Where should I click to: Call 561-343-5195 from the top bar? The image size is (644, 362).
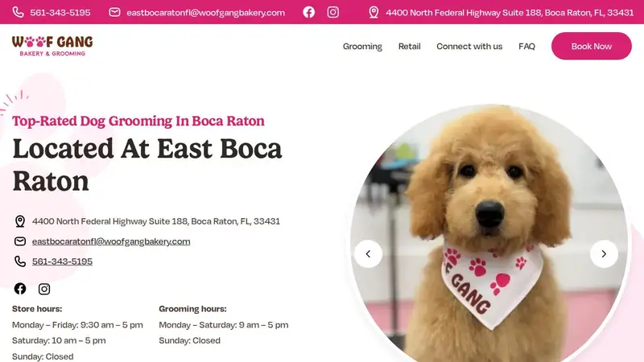[60, 13]
